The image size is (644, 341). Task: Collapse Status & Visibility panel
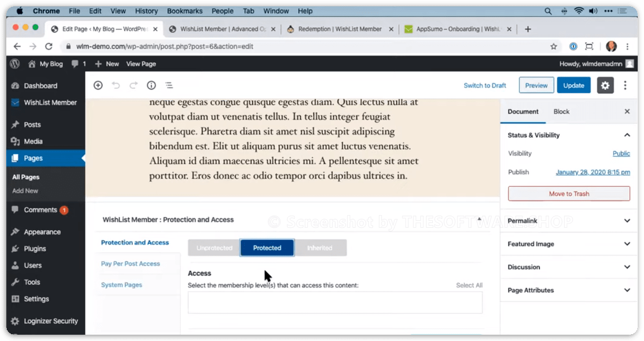click(x=569, y=135)
